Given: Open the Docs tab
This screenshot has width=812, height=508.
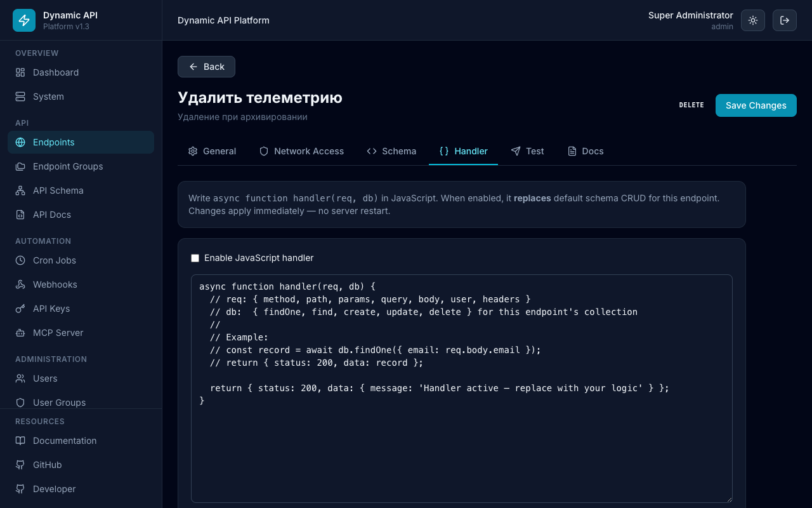Looking at the screenshot, I should [x=586, y=151].
